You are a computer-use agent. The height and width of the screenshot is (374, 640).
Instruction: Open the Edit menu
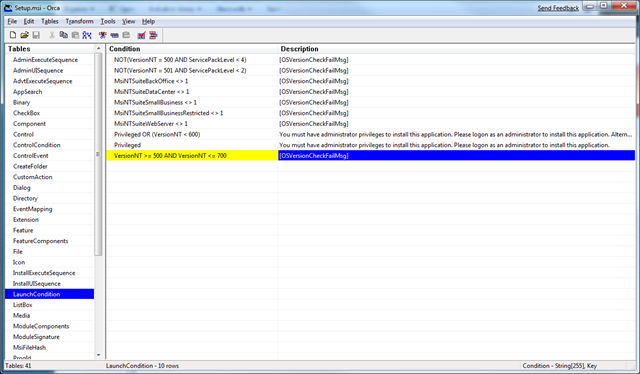pyautogui.click(x=29, y=21)
